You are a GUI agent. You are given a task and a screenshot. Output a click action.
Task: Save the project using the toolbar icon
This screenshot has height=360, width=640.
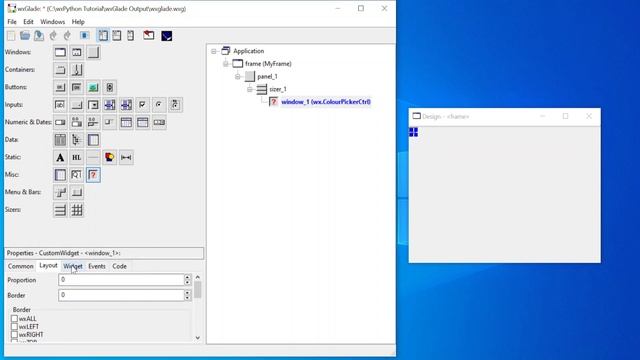point(39,36)
